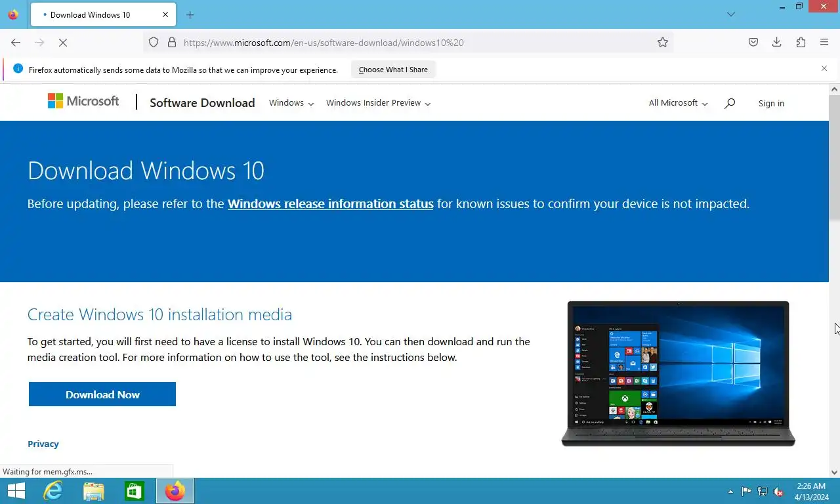Viewport: 840px width, 504px height.
Task: Click the Create Windows 10 installation media heading
Action: click(x=159, y=314)
